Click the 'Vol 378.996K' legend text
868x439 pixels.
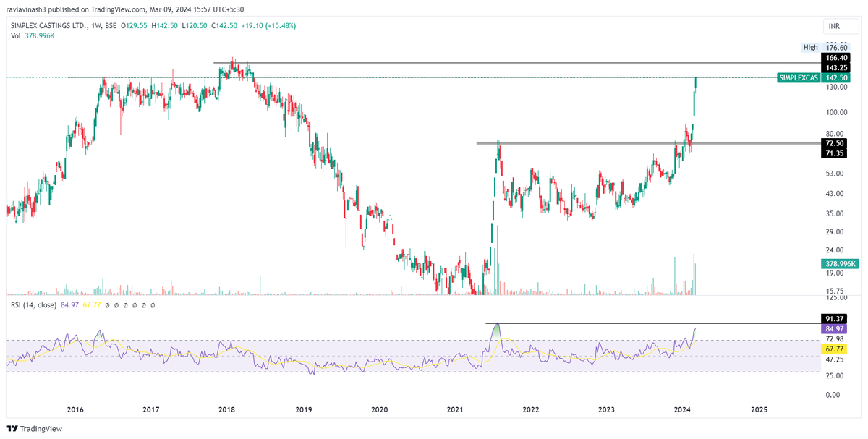[33, 35]
